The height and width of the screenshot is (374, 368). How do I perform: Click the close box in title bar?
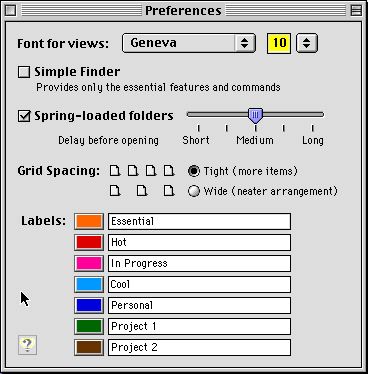click(x=11, y=11)
